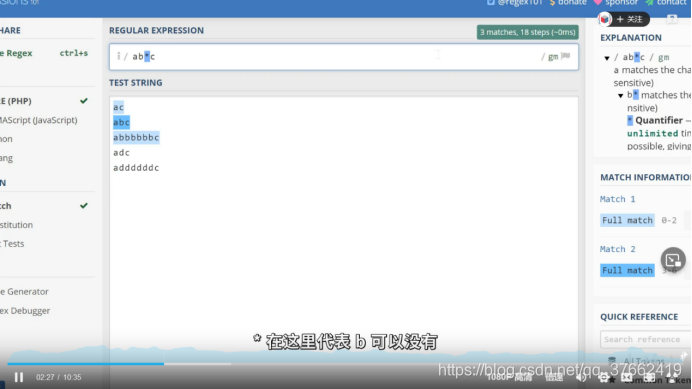Click the Search reference input field
Screen dimensions: 692x389
646,339
